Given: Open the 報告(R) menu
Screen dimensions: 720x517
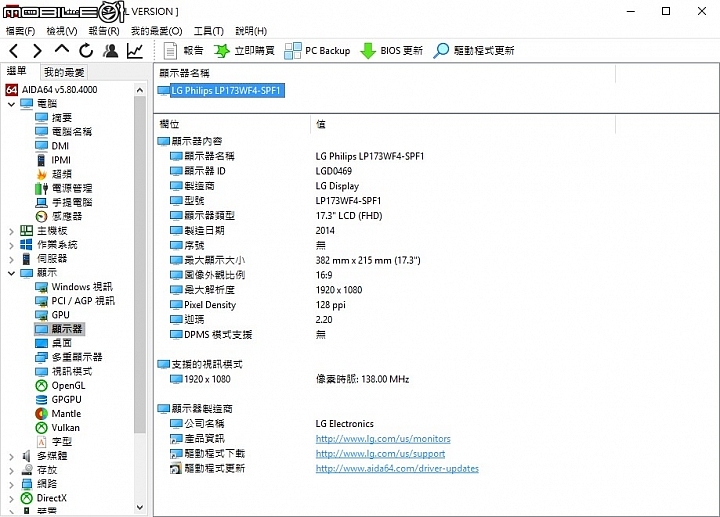Looking at the screenshot, I should coord(104,31).
